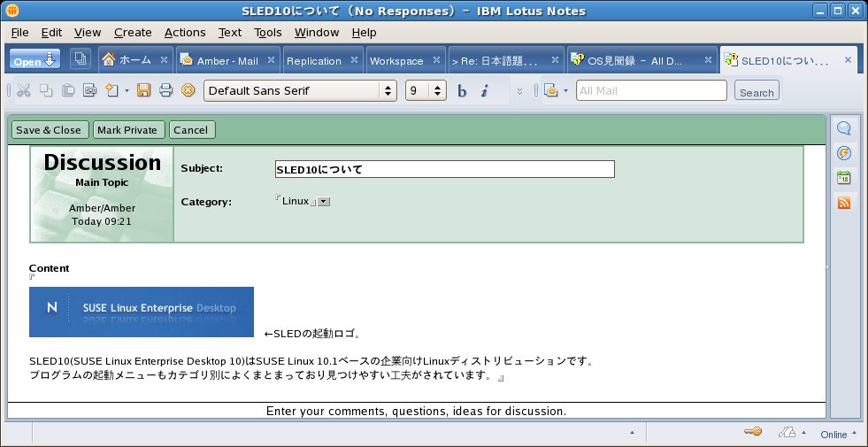
Task: Expand the arrow beside the access lock icon
Action: pyautogui.click(x=803, y=433)
